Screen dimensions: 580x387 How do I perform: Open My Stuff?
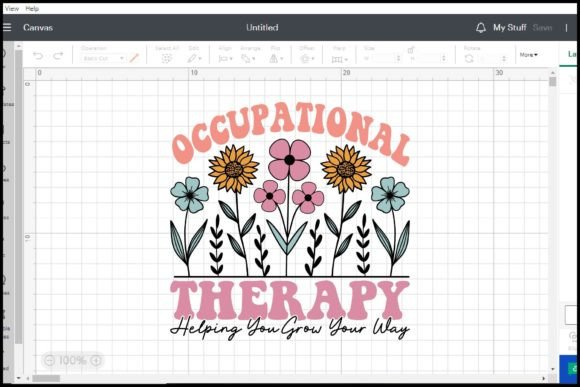tap(509, 28)
